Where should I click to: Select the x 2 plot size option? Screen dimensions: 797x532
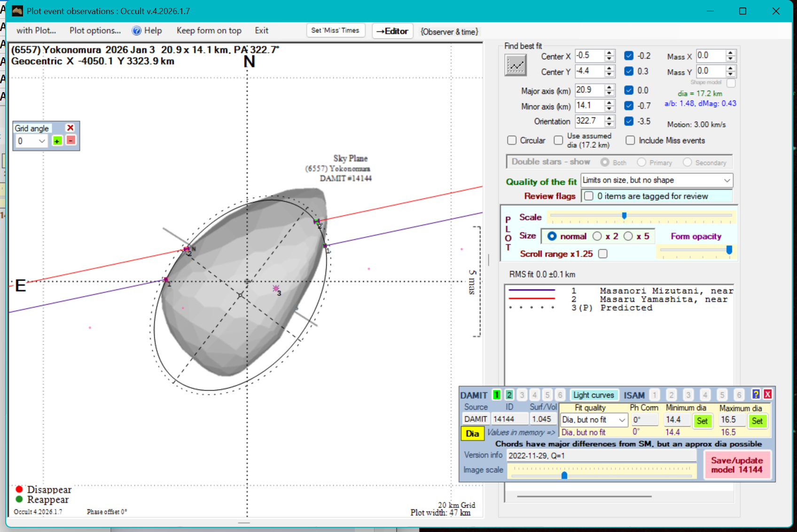coord(597,236)
